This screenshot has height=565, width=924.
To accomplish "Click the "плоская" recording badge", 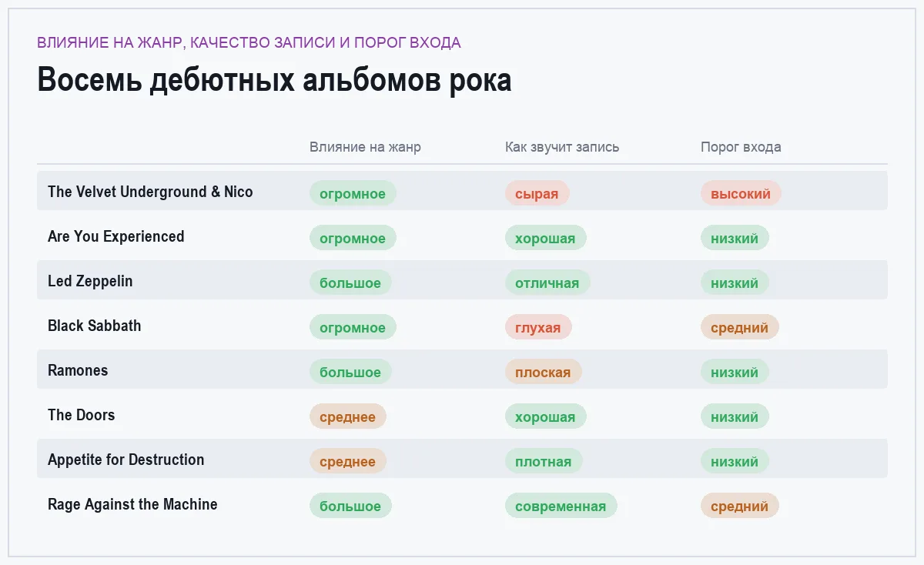I will [x=543, y=372].
